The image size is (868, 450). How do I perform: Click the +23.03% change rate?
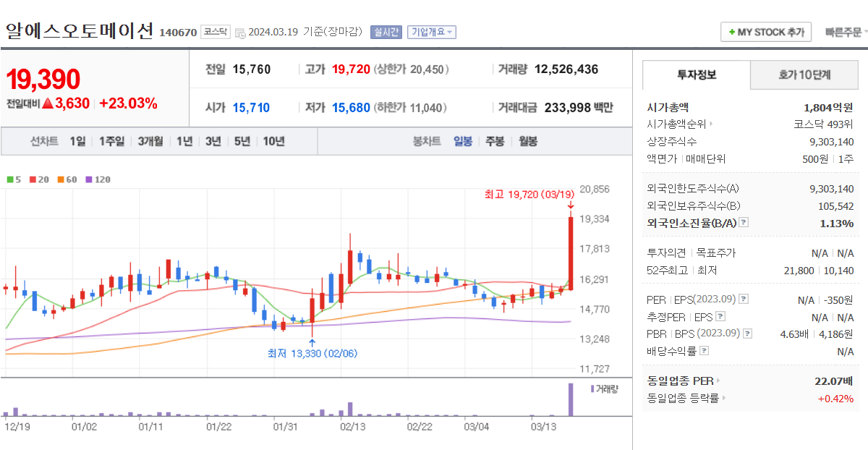[128, 103]
